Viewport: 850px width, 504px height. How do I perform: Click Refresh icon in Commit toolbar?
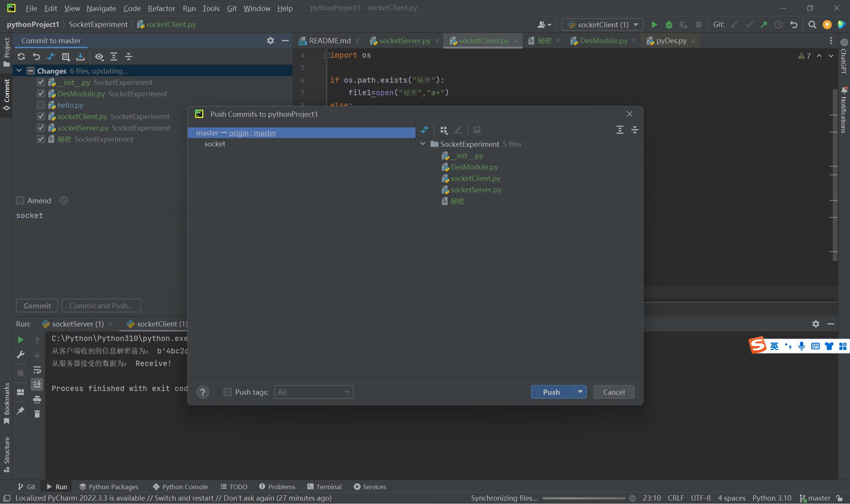(21, 57)
